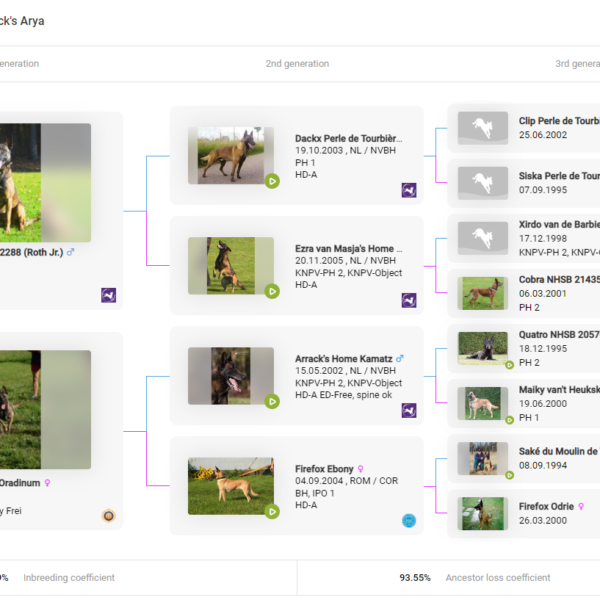Open the Quatro NHSB dog thumbnail
The image size is (600, 600).
point(483,348)
